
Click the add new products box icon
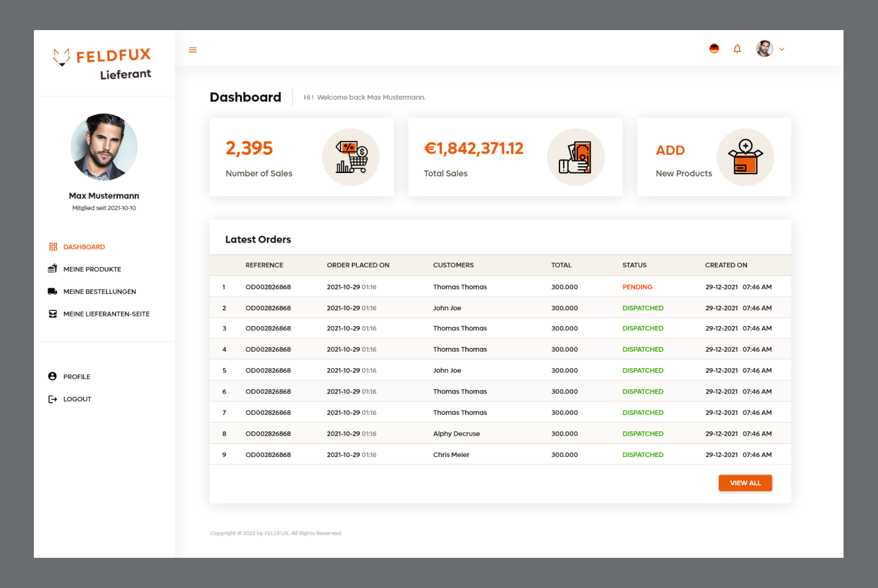coord(745,157)
